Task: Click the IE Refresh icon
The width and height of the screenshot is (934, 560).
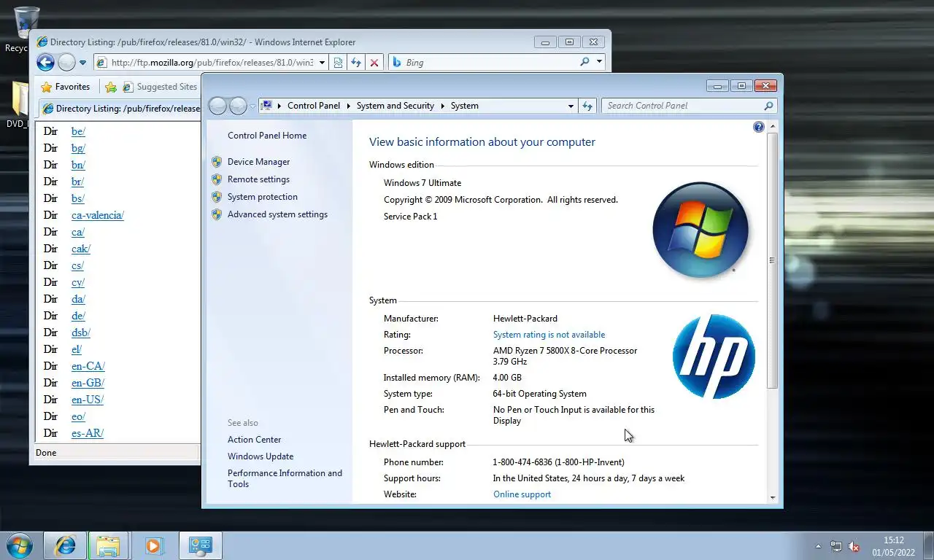Action: [356, 63]
